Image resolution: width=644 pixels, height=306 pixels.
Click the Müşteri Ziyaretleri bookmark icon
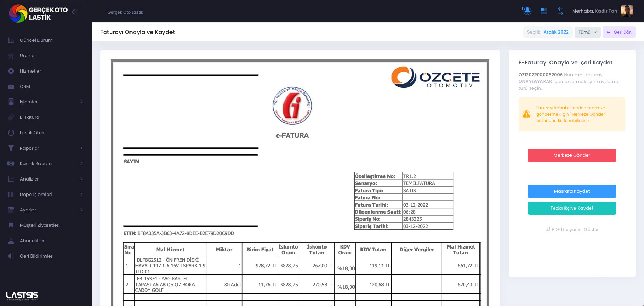coord(11,225)
